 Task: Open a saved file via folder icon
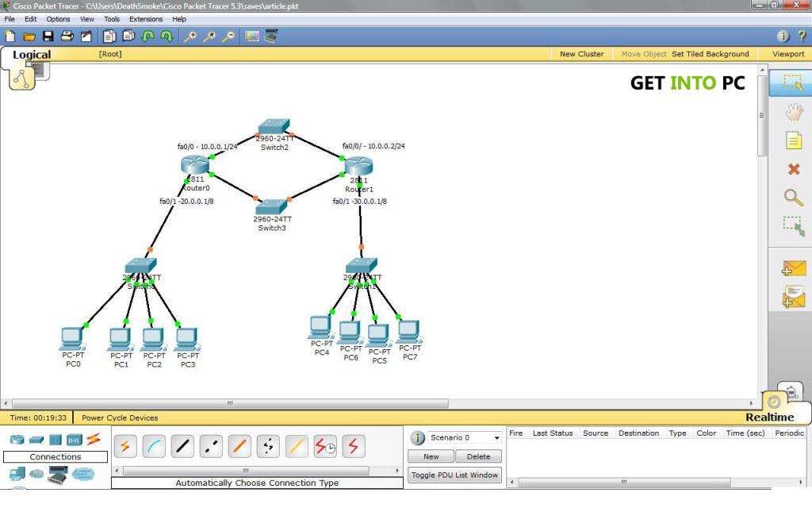[29, 37]
